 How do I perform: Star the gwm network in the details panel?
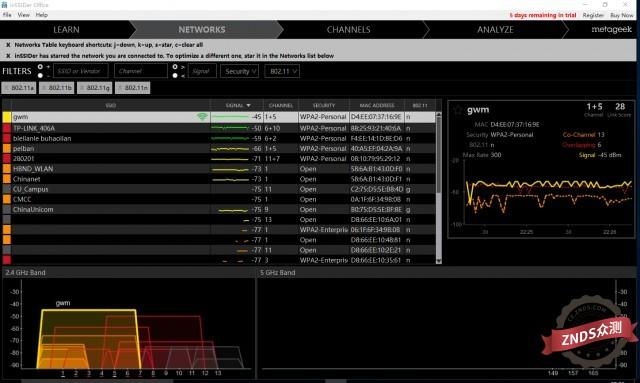(x=458, y=109)
